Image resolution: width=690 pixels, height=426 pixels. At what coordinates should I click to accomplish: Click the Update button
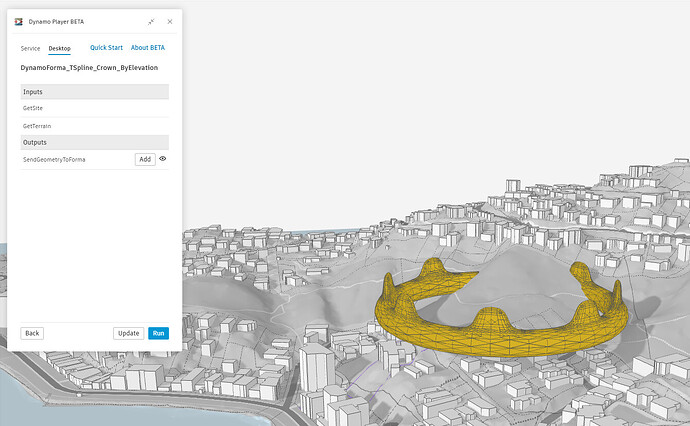(x=128, y=333)
